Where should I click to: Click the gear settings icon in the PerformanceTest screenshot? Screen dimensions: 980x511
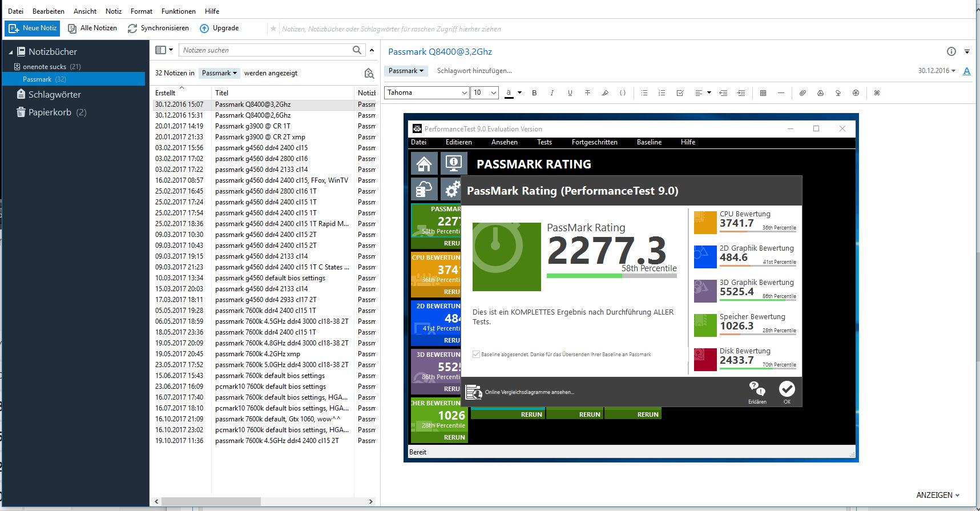coord(453,188)
